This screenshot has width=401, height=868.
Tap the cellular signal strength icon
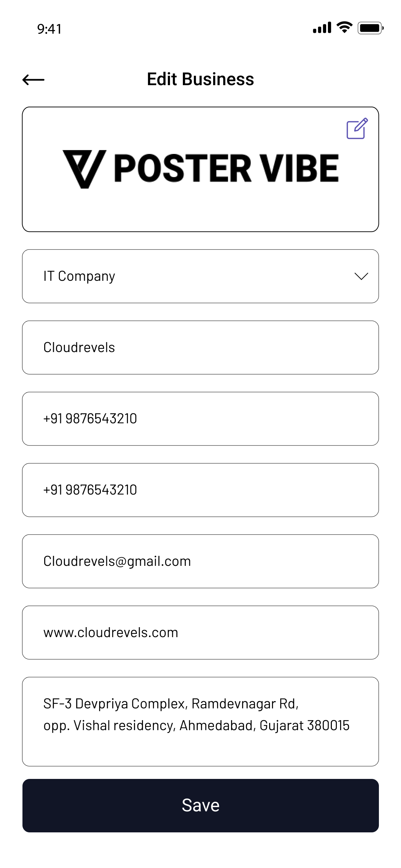(322, 28)
